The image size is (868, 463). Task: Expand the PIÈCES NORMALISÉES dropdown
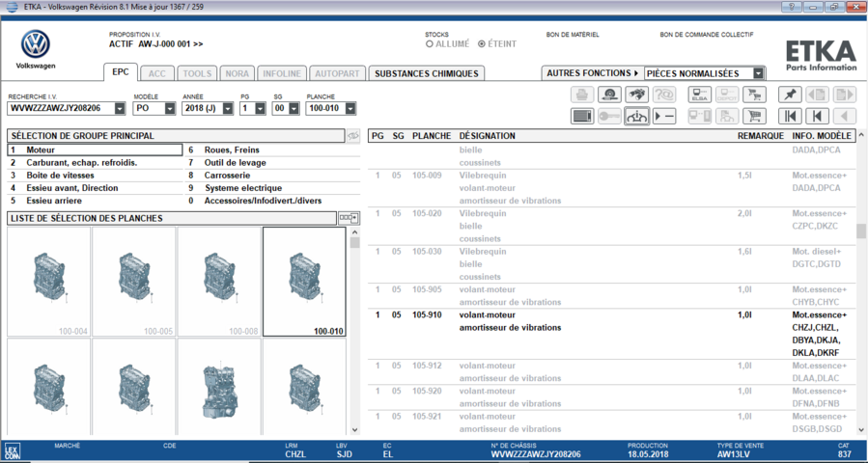758,73
